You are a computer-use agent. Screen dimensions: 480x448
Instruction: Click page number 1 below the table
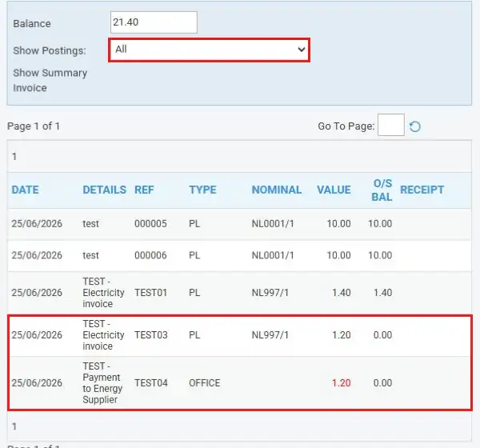point(14,426)
